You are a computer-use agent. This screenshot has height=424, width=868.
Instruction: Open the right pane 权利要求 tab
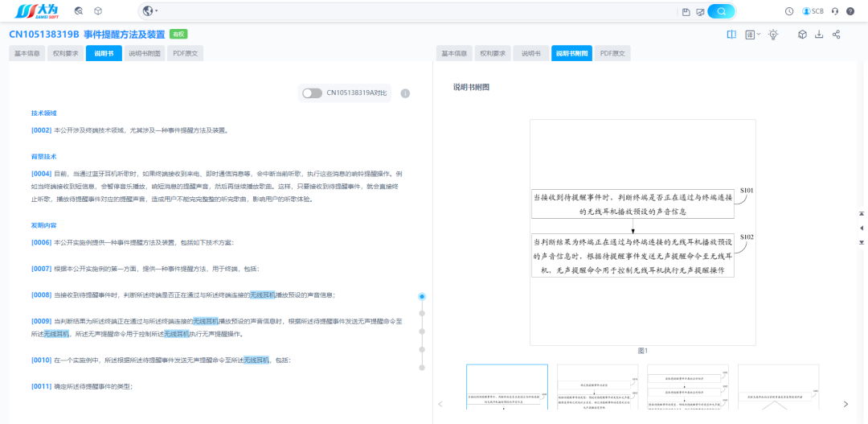pyautogui.click(x=493, y=54)
